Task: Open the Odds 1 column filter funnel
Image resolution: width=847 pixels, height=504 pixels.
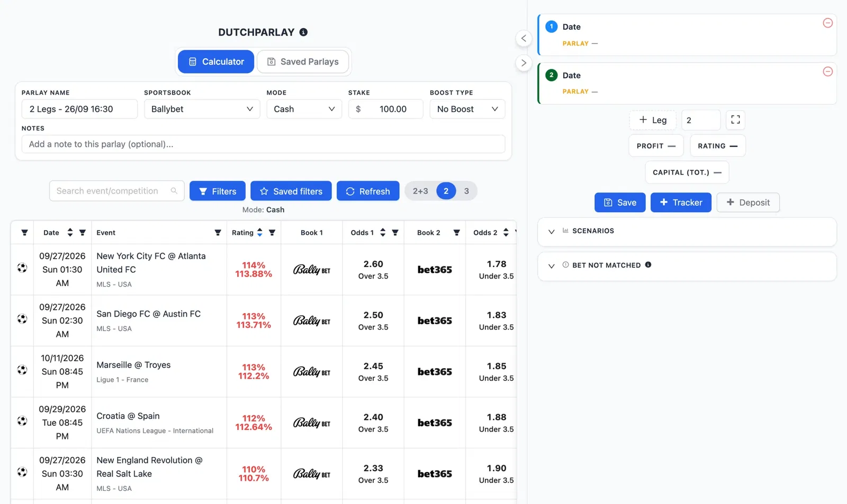Action: point(395,233)
